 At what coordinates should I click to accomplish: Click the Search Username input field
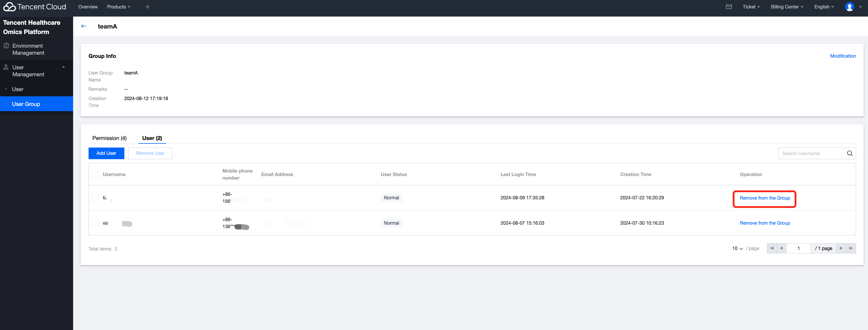812,153
